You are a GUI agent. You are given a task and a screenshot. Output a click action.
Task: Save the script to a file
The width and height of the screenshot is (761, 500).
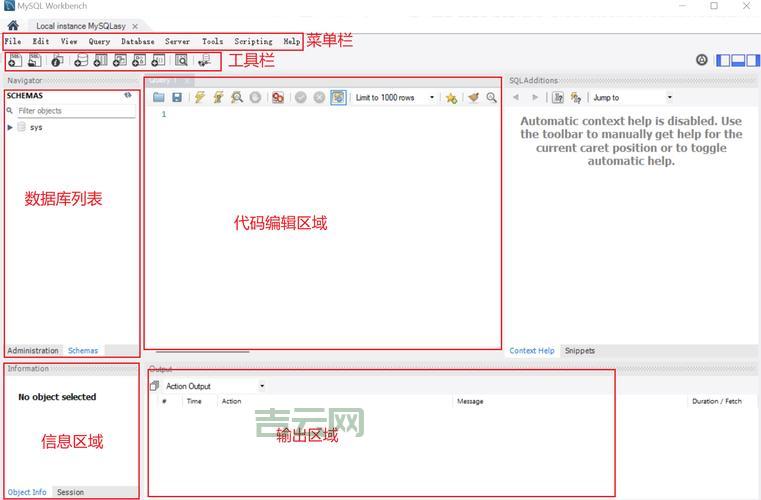tap(177, 98)
